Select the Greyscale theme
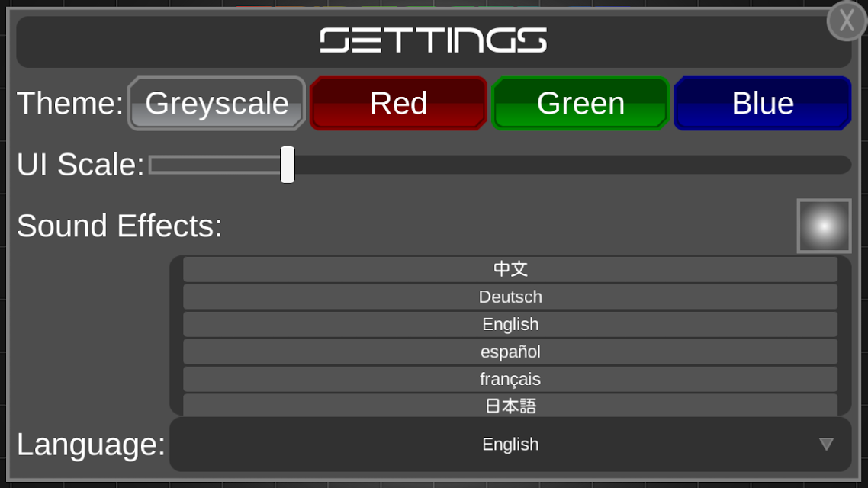The image size is (868, 488). (217, 104)
